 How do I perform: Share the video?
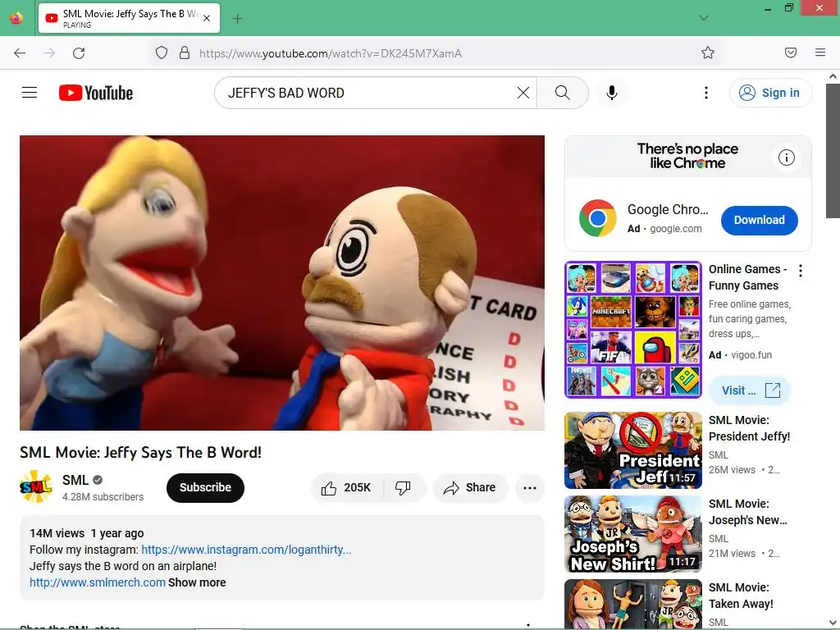(470, 487)
